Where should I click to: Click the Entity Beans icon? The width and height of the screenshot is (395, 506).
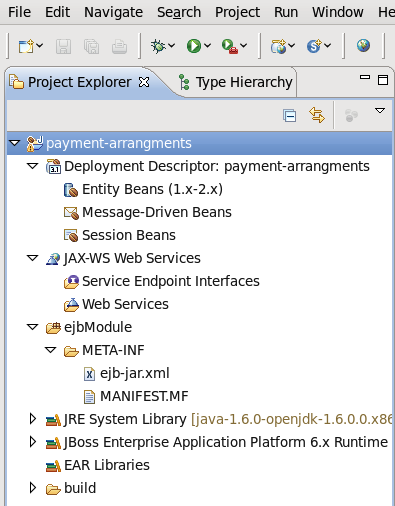71,190
